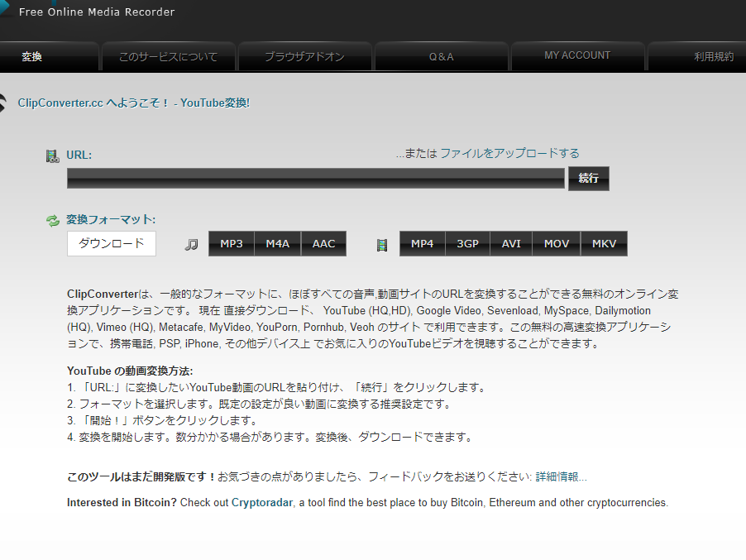Click the film icon beside URL label

52,156
